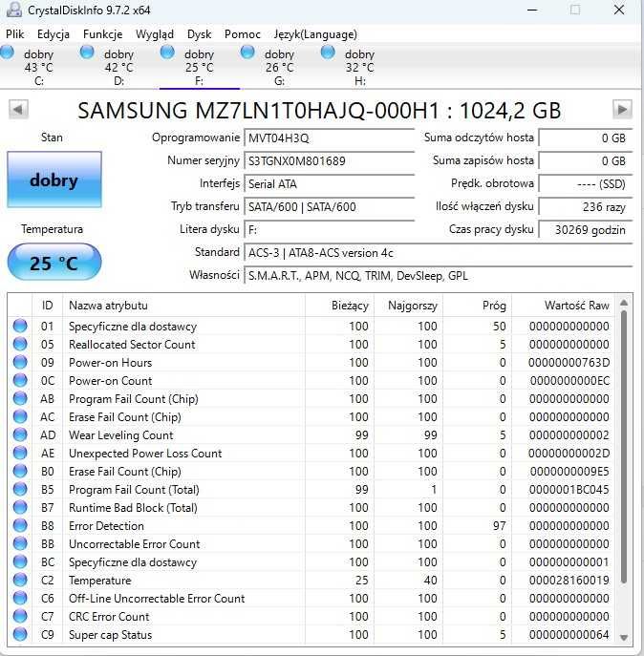The image size is (644, 656).
Task: Click status orb for Program Fail Count (Chip)
Action: (20, 398)
